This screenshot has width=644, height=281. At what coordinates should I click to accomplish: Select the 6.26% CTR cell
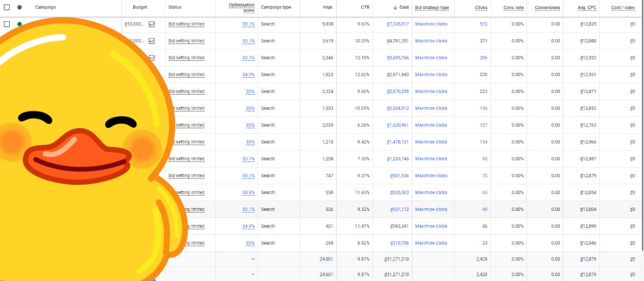(363, 125)
